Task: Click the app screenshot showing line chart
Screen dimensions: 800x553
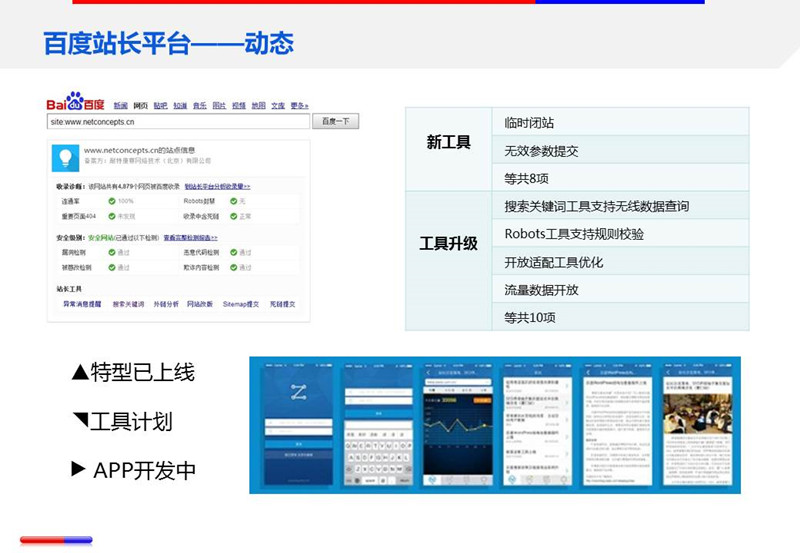Action: click(456, 424)
